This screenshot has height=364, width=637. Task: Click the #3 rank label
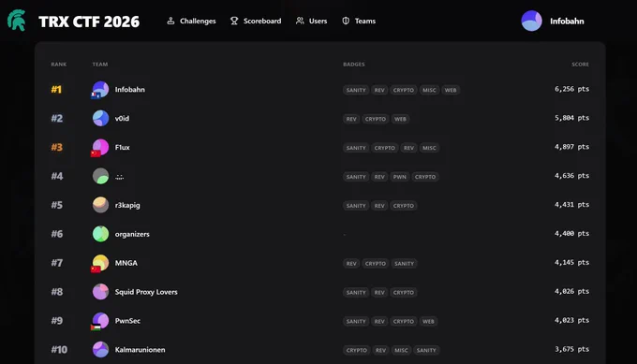click(x=57, y=147)
